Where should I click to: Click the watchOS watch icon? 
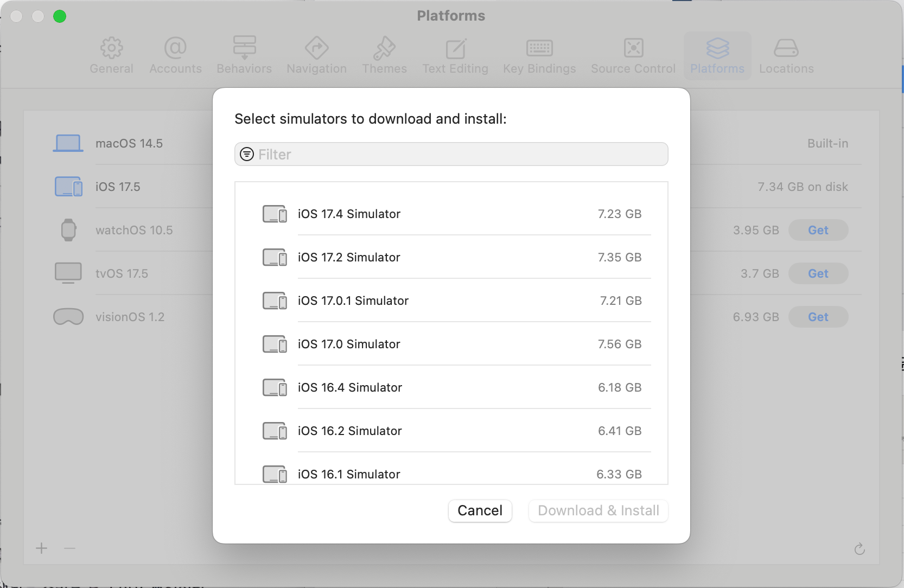(x=68, y=230)
